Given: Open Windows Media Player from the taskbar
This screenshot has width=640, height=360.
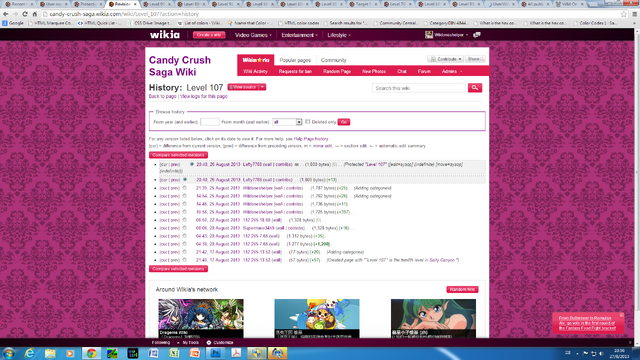Looking at the screenshot, I should coord(70,353).
